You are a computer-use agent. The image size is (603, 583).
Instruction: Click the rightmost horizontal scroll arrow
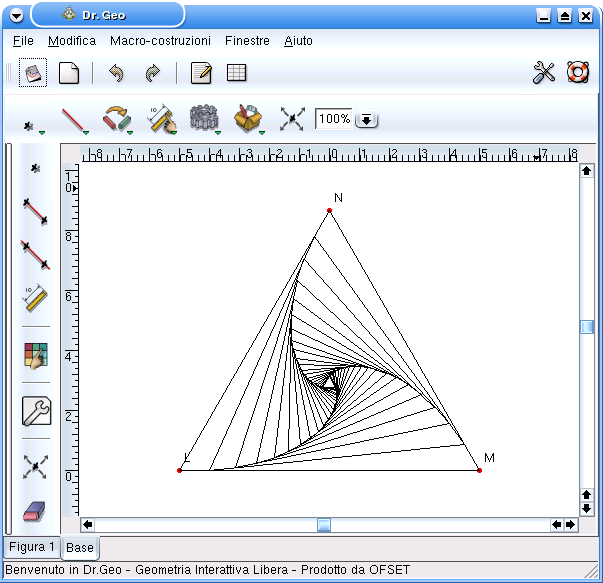[571, 525]
